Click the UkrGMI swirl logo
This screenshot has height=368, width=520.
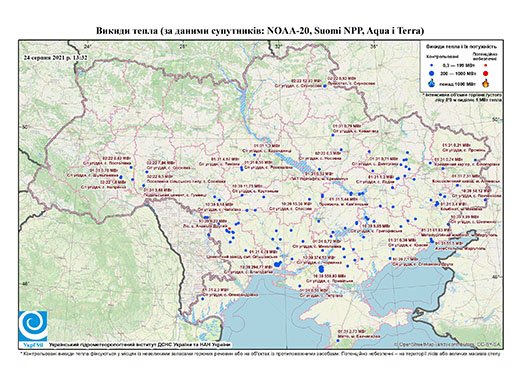[33, 326]
